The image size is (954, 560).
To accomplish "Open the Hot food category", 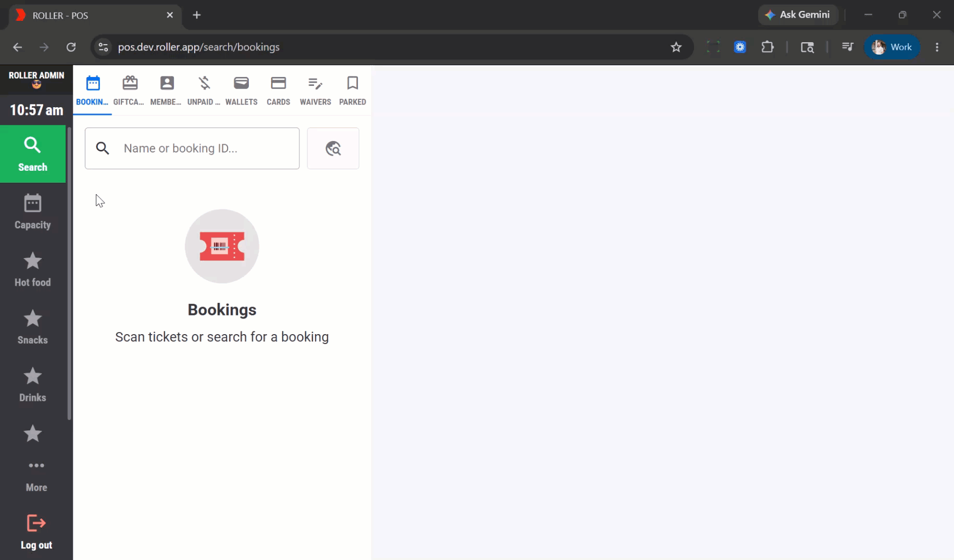I will tap(33, 269).
